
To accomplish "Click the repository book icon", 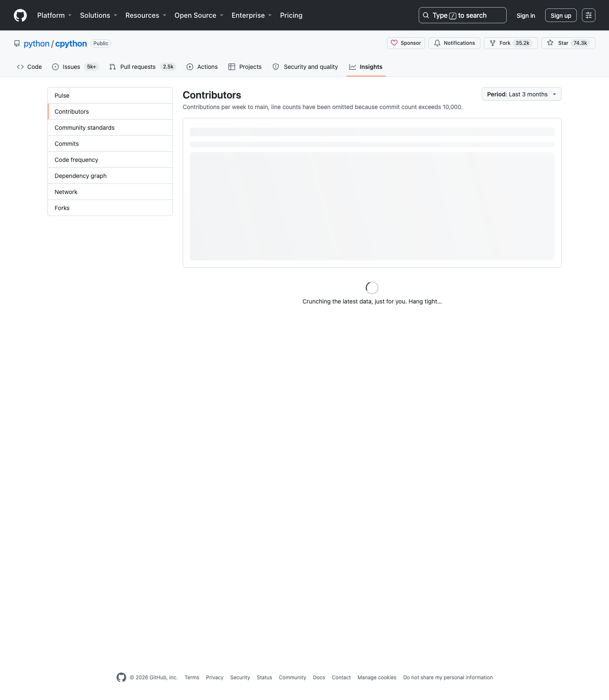I will pyautogui.click(x=17, y=44).
